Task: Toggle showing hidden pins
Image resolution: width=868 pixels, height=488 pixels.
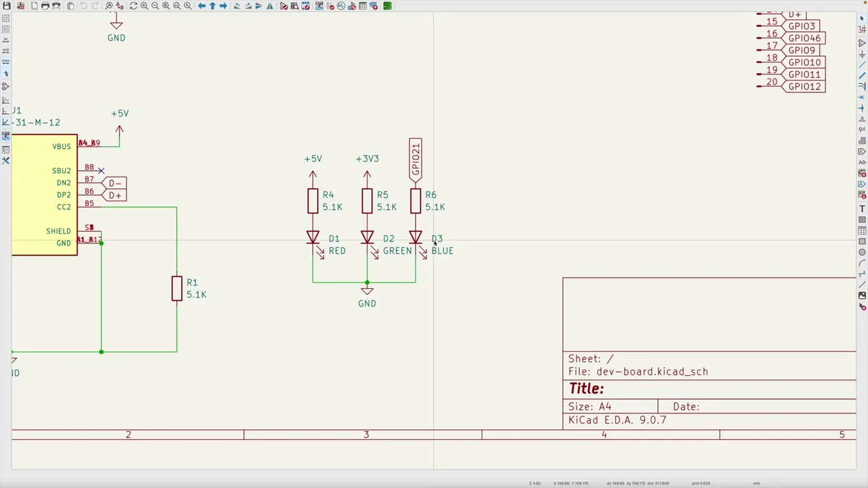Action: coord(6,87)
